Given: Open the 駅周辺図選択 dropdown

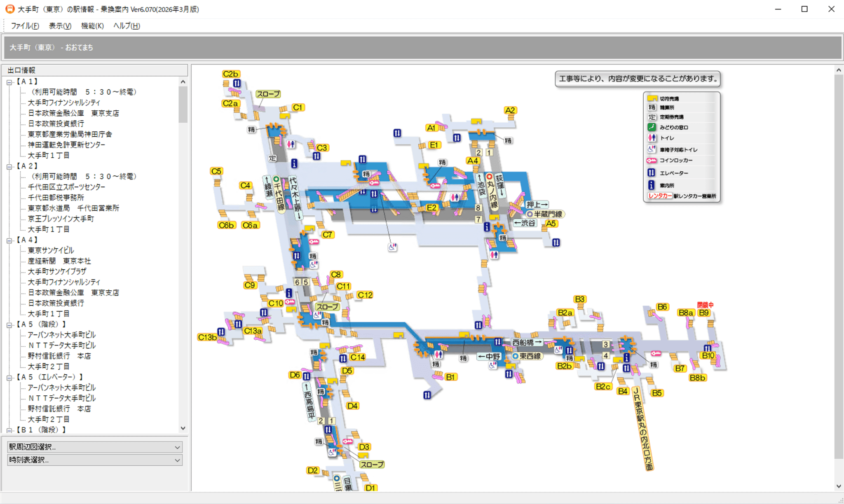Looking at the screenshot, I should (94, 447).
